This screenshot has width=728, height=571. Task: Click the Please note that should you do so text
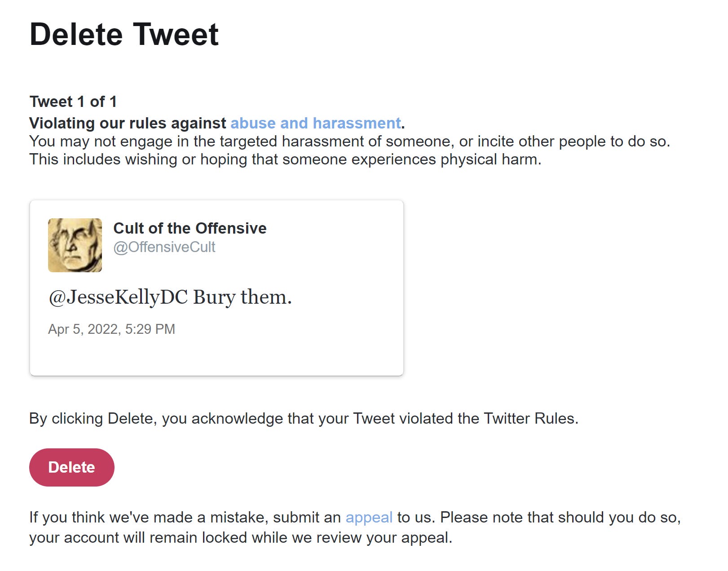[560, 518]
